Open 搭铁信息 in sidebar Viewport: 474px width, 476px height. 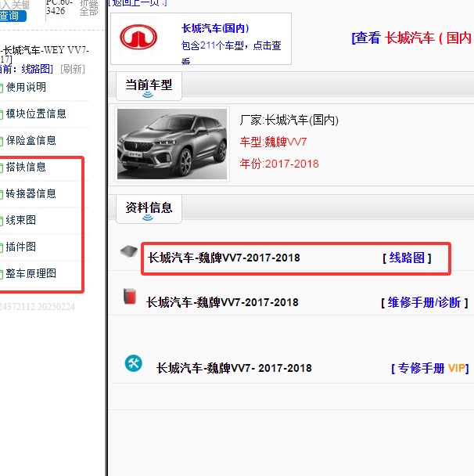(26, 168)
